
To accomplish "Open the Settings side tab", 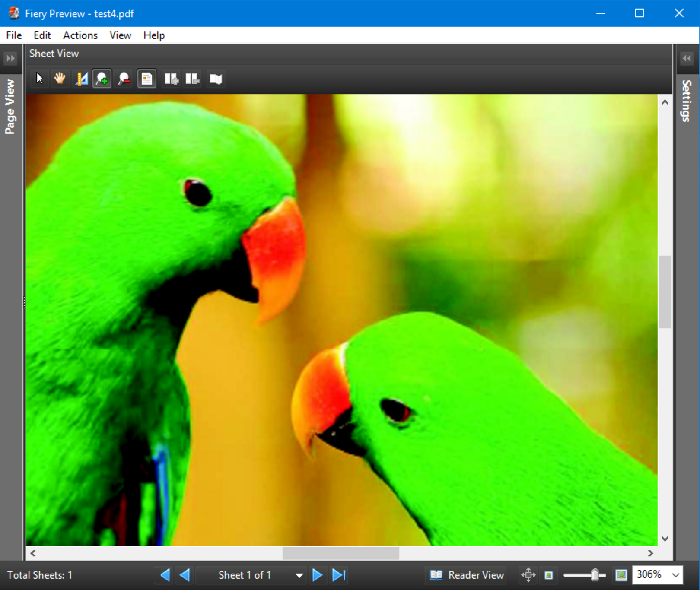I will (687, 101).
